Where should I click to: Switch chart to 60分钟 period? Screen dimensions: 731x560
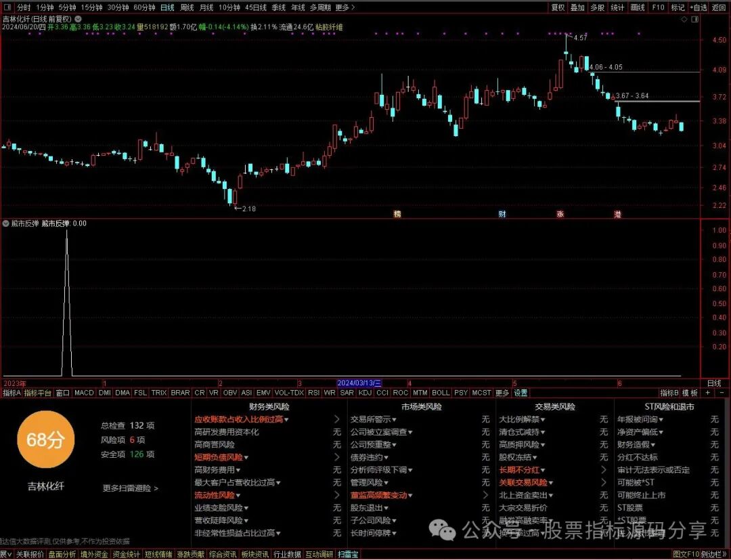pos(144,7)
